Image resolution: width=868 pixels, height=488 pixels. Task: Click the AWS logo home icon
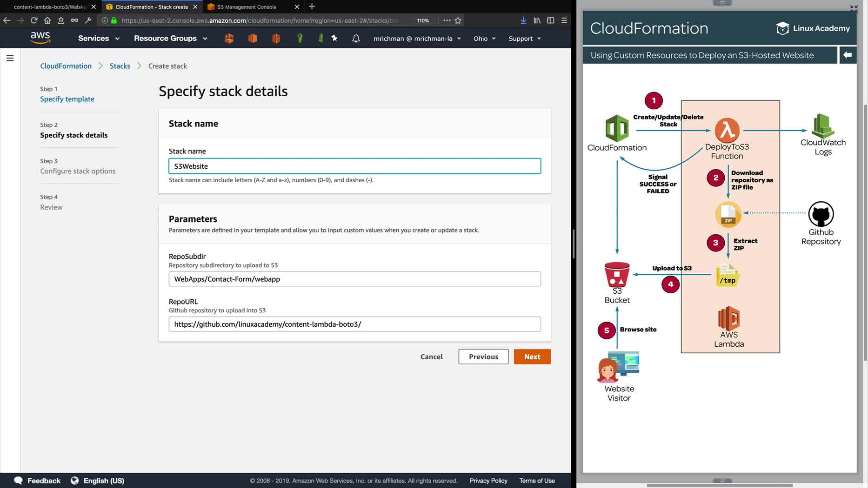(40, 38)
